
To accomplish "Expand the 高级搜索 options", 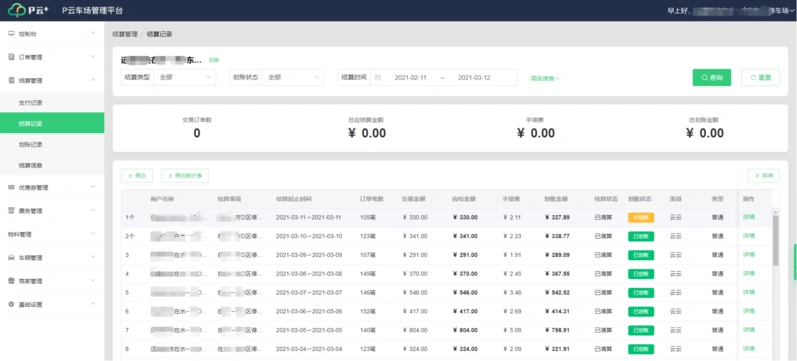I will click(x=545, y=79).
